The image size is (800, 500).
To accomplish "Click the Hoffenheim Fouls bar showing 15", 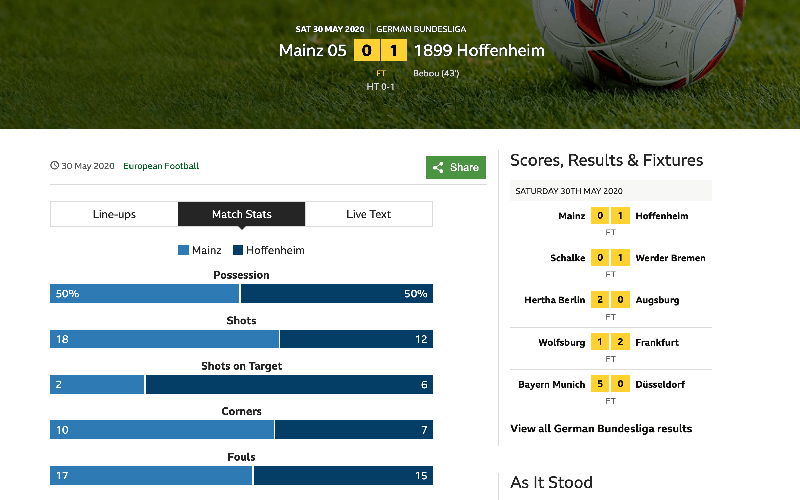I will (343, 476).
